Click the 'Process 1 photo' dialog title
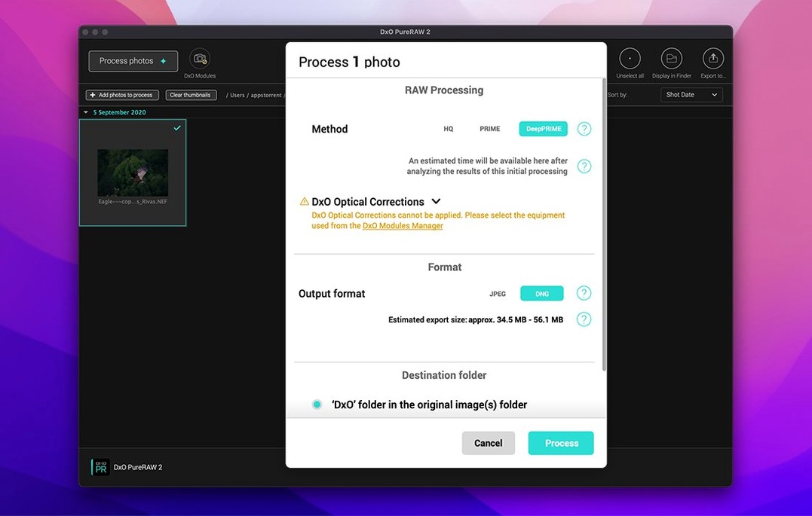812x516 pixels. click(350, 62)
